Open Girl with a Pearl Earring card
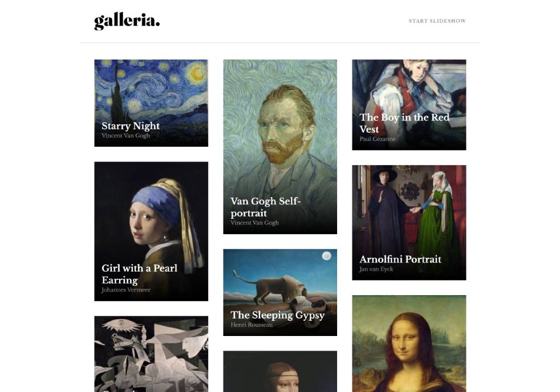 [x=151, y=231]
